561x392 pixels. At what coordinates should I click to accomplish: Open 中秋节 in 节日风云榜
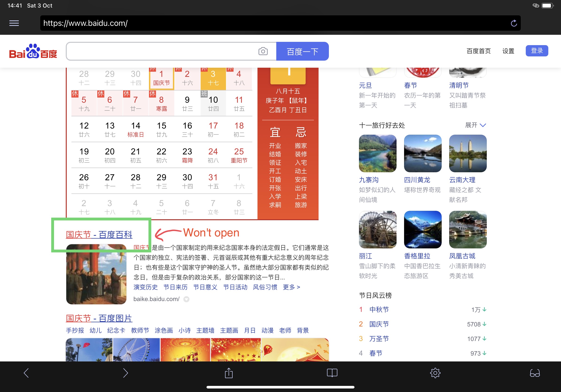(x=379, y=310)
